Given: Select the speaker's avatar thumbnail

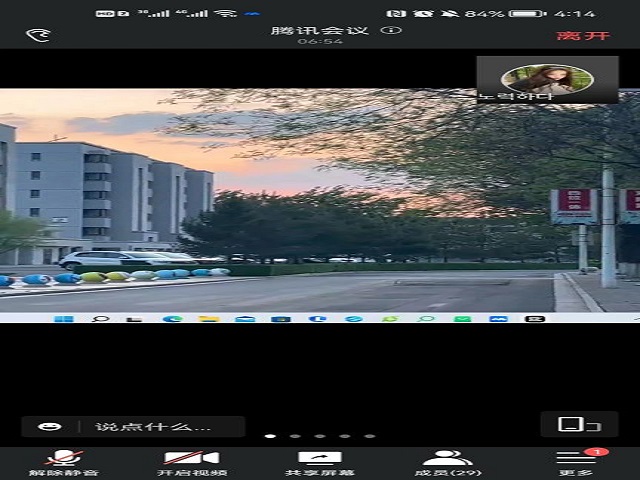Looking at the screenshot, I should [x=546, y=79].
